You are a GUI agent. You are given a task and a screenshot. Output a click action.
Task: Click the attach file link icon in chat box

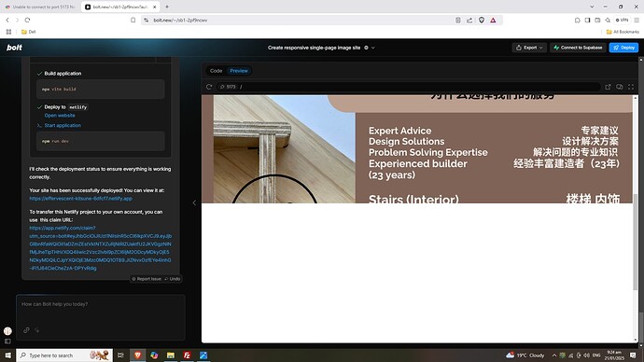click(26, 330)
